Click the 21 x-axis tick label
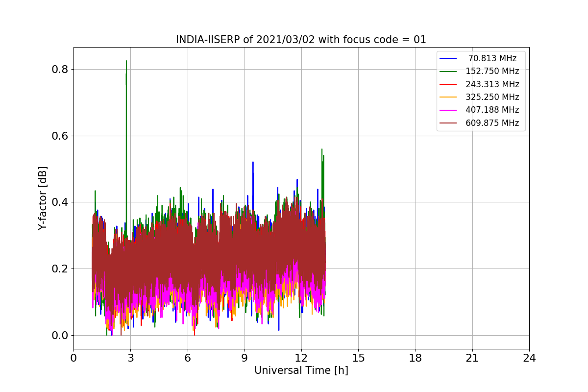The width and height of the screenshot is (588, 392). coord(472,358)
